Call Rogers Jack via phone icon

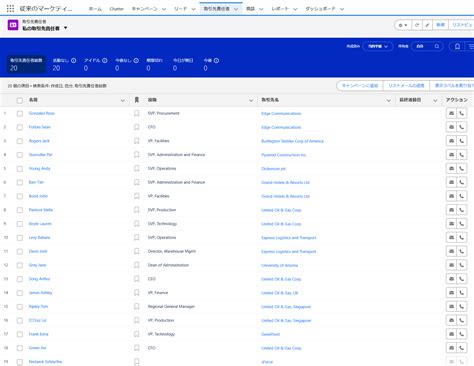[462, 141]
